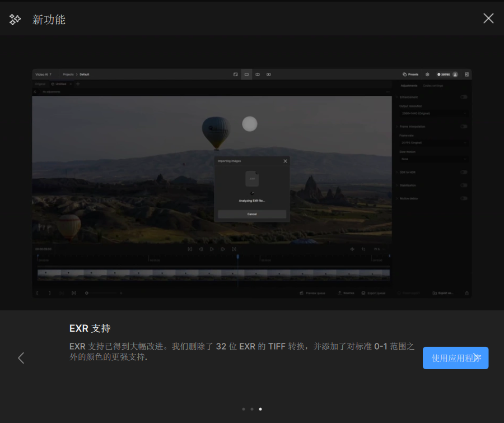Screen dimensions: 504x423
Task: Enable Frame interpolation
Action: point(464,126)
